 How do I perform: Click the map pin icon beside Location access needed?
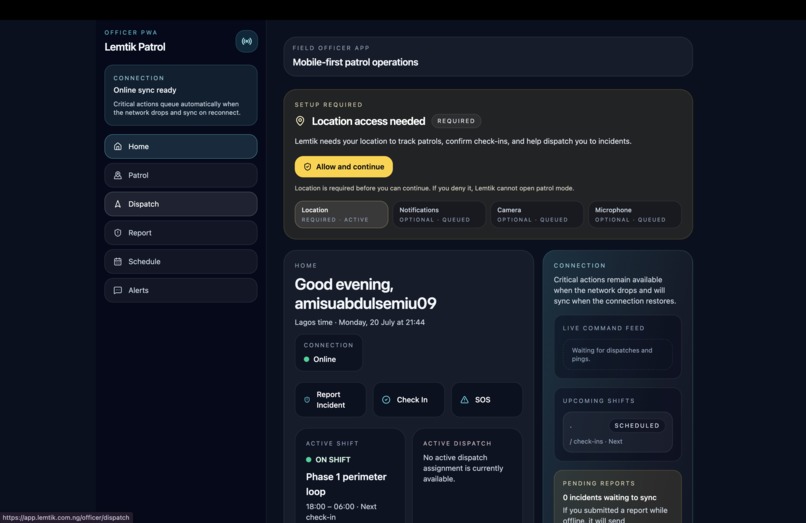point(300,121)
